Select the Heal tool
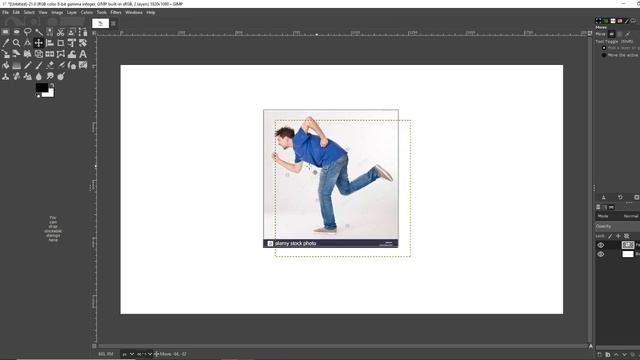 16,76
